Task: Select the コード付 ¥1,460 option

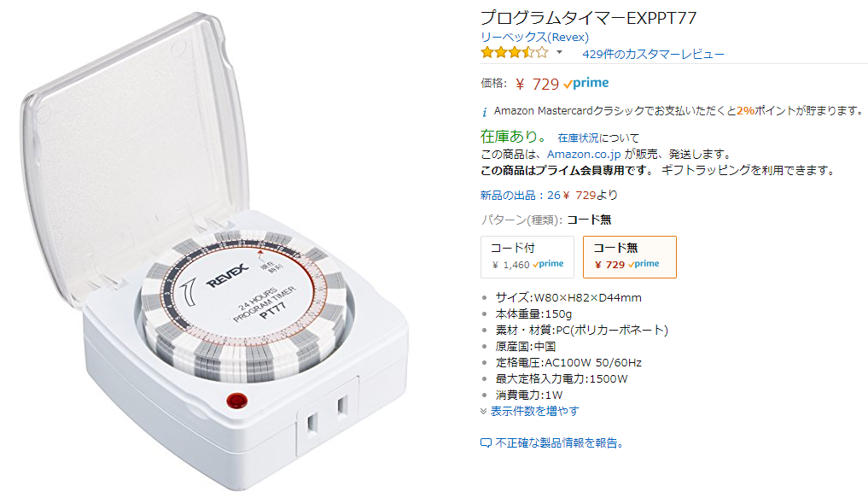Action: coord(527,257)
